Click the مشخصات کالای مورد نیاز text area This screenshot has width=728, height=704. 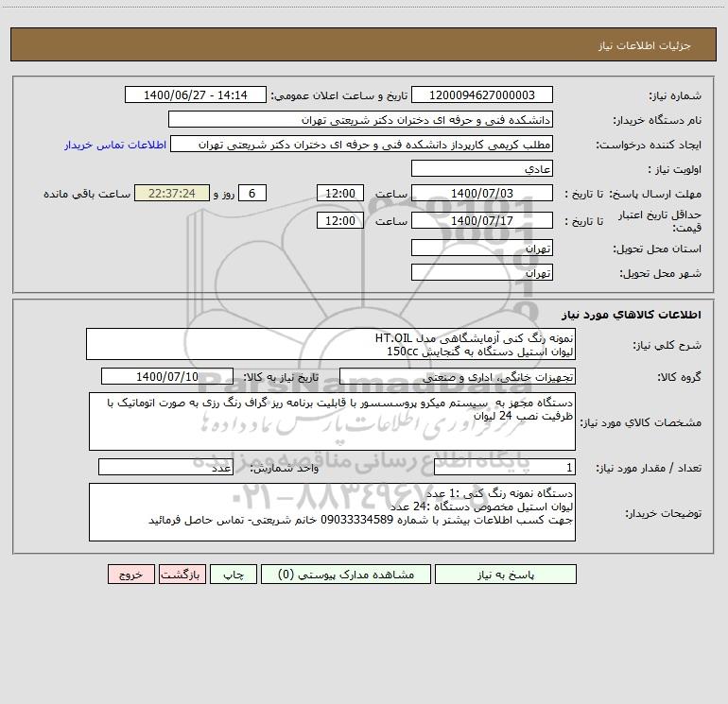332,421
